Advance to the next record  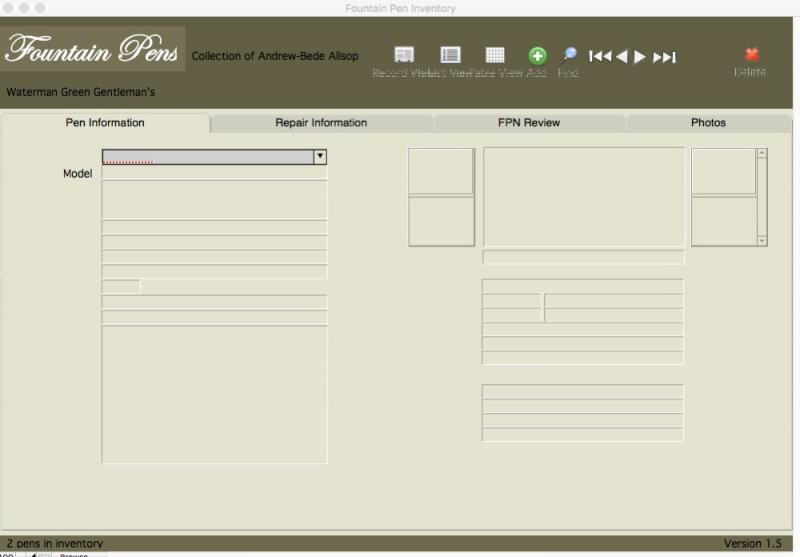coord(640,57)
